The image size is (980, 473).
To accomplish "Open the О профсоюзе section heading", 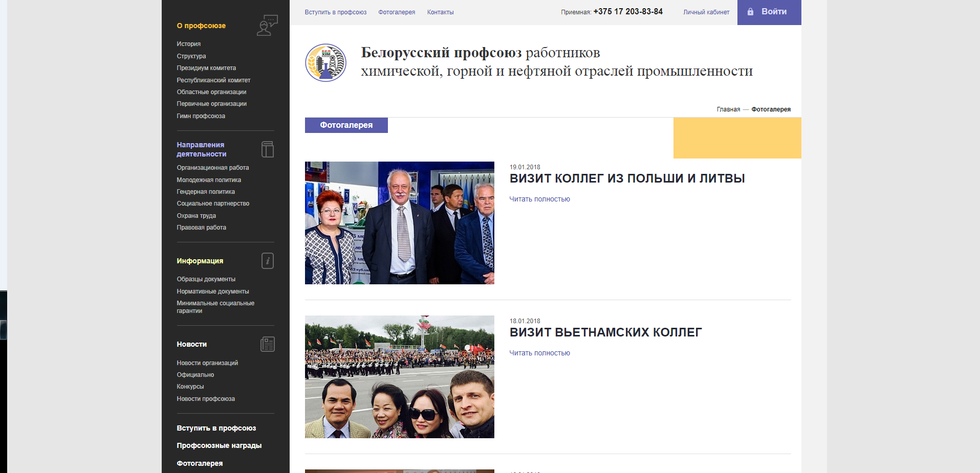I will coord(201,26).
